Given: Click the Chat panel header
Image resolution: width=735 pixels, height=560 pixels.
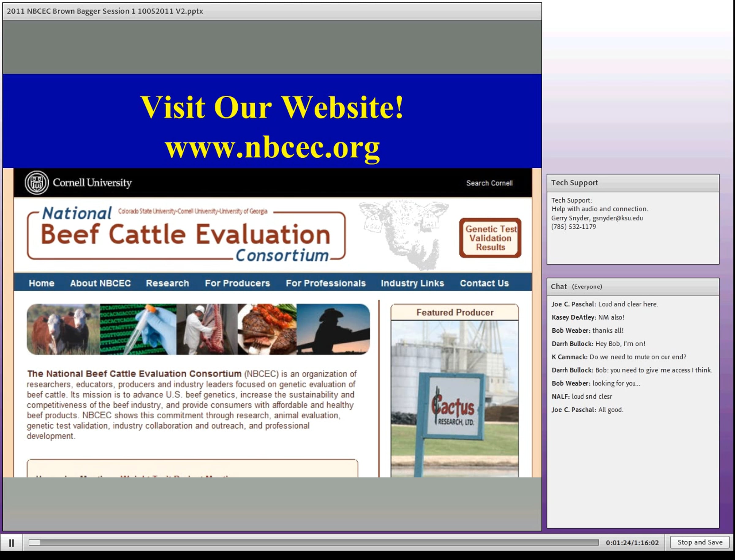Looking at the screenshot, I should point(633,287).
